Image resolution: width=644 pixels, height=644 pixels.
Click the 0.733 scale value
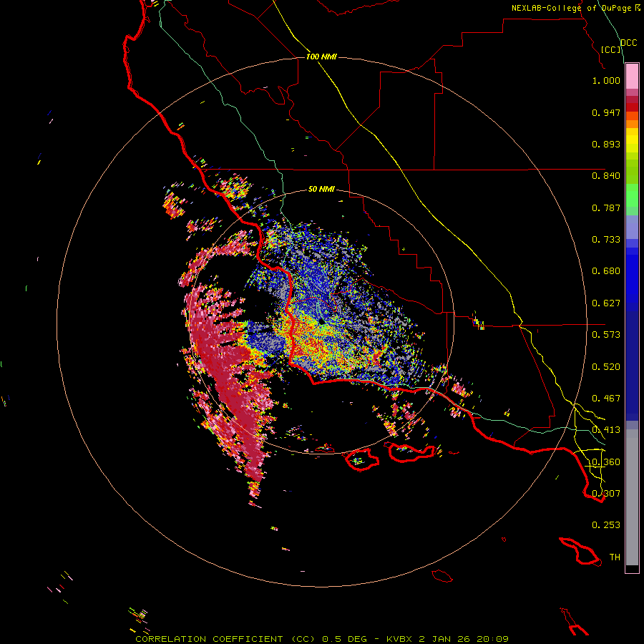point(606,240)
